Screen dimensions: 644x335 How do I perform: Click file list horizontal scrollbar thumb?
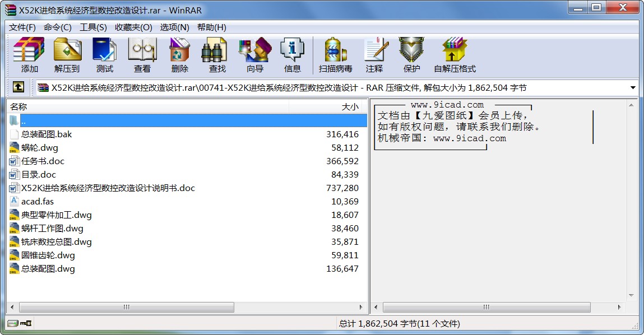[x=127, y=307]
